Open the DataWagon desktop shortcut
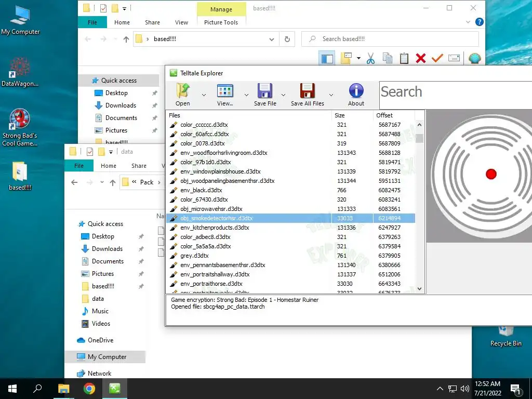Viewport: 532px width, 399px height. click(20, 72)
